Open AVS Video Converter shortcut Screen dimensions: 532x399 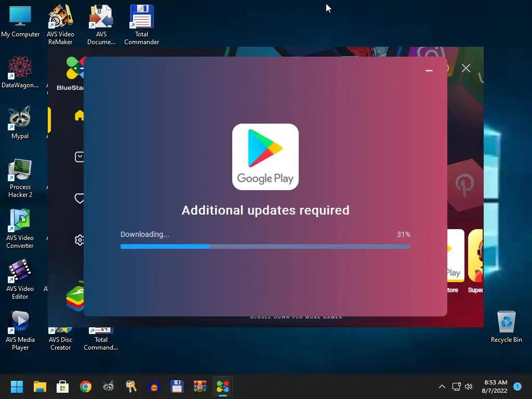tap(20, 229)
